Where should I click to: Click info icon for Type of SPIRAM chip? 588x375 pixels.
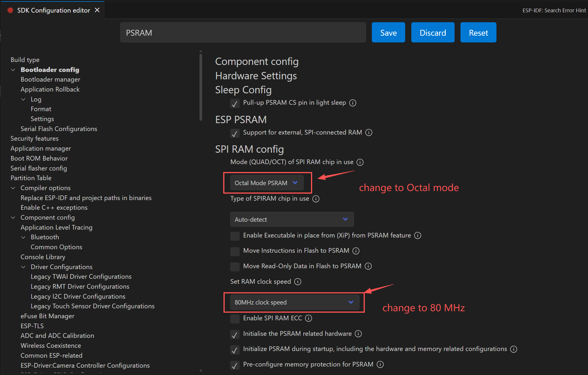click(x=316, y=199)
